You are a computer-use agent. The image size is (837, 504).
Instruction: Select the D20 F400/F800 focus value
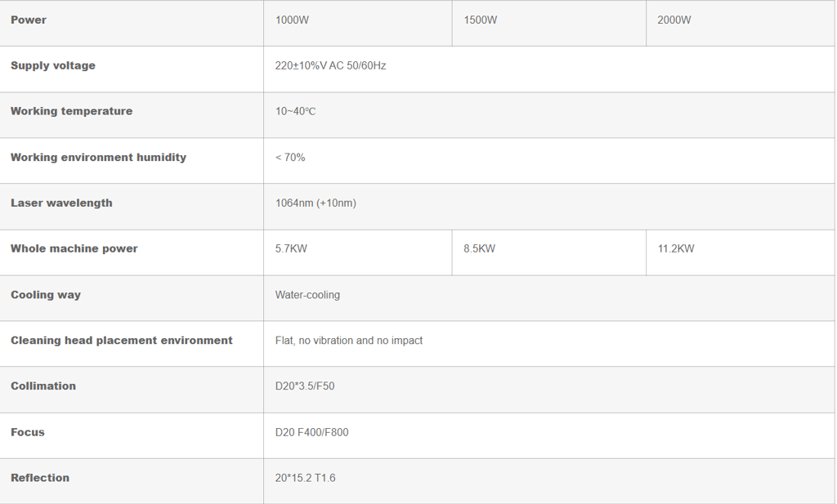(x=311, y=433)
